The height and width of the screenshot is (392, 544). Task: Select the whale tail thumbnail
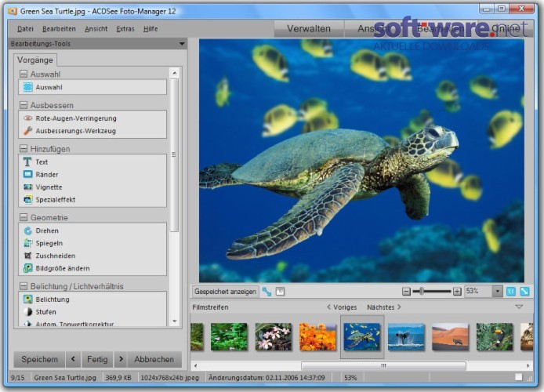[x=406, y=337]
